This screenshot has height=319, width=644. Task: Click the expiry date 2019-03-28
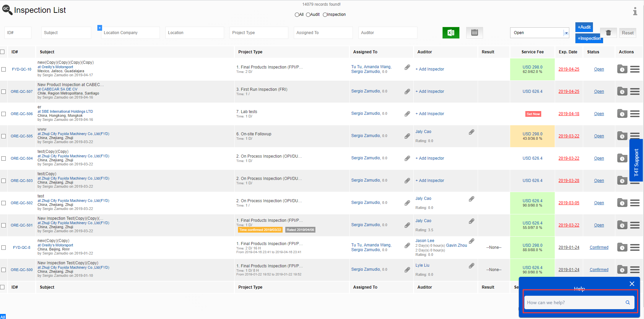569,181
